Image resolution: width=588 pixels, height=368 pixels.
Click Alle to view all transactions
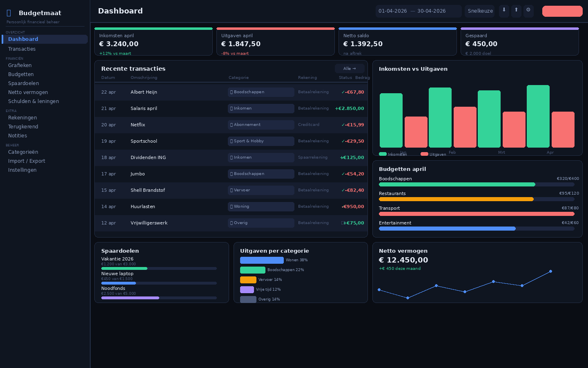click(x=350, y=68)
